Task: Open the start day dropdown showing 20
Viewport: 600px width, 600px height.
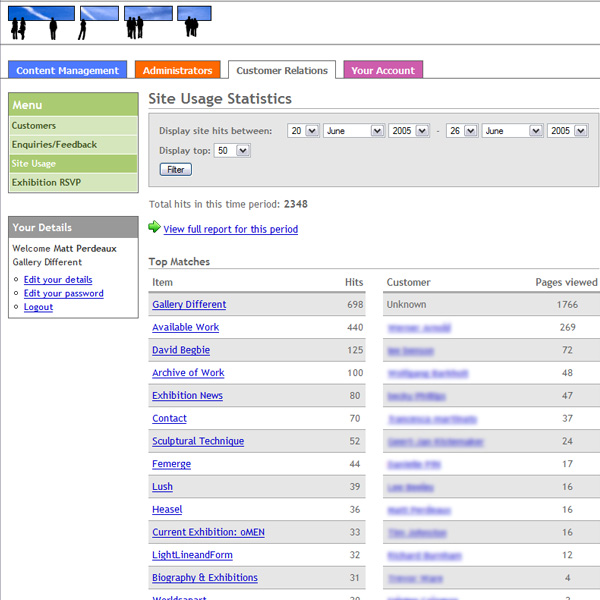Action: tap(303, 131)
